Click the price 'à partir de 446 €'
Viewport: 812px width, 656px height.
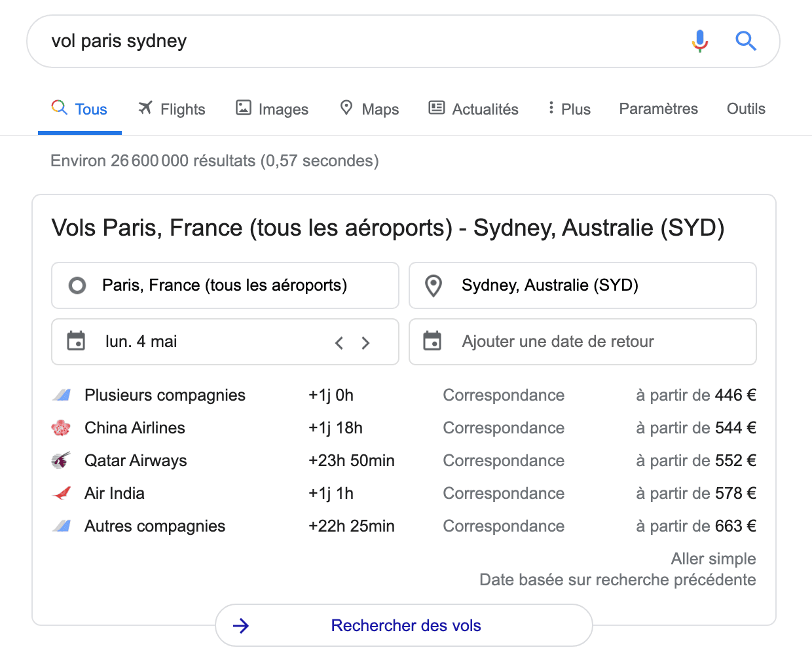[x=696, y=395]
